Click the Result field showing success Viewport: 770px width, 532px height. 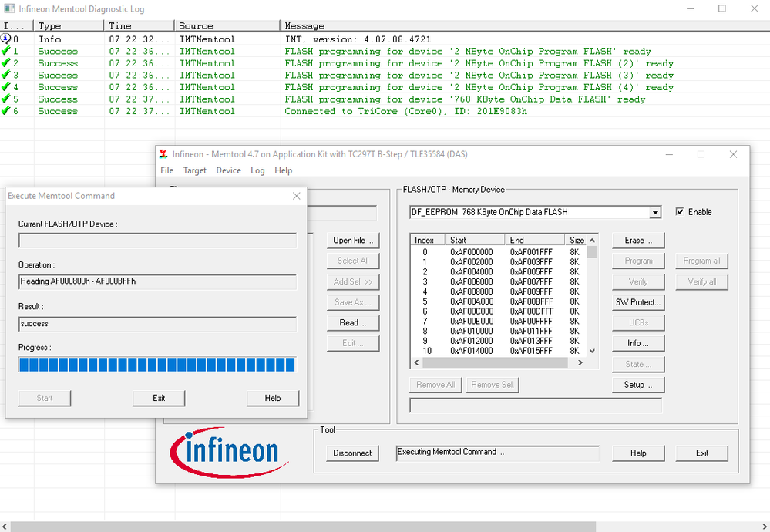[x=158, y=324]
